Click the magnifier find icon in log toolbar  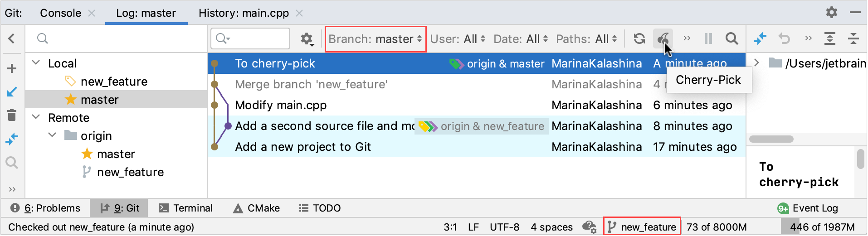point(731,39)
